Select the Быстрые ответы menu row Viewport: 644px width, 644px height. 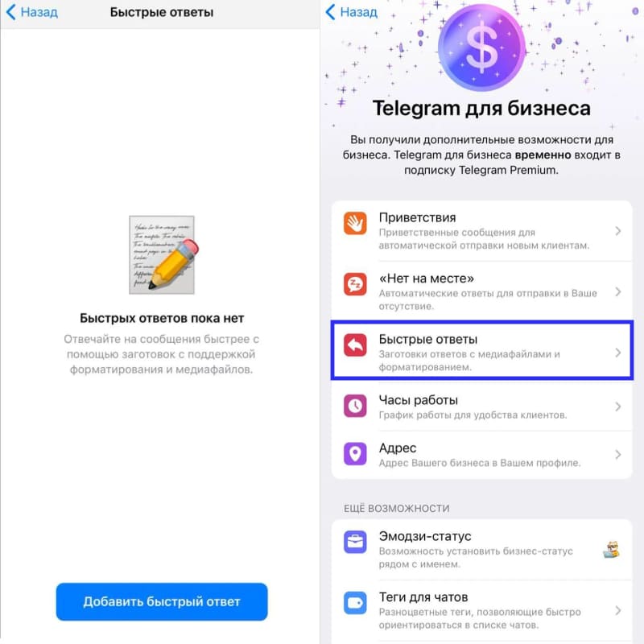[481, 350]
